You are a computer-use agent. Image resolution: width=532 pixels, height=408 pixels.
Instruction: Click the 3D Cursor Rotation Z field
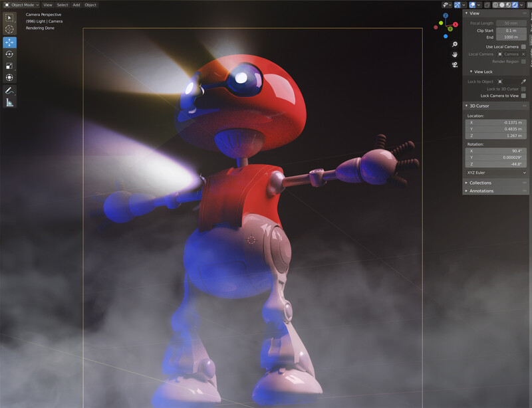click(x=496, y=164)
